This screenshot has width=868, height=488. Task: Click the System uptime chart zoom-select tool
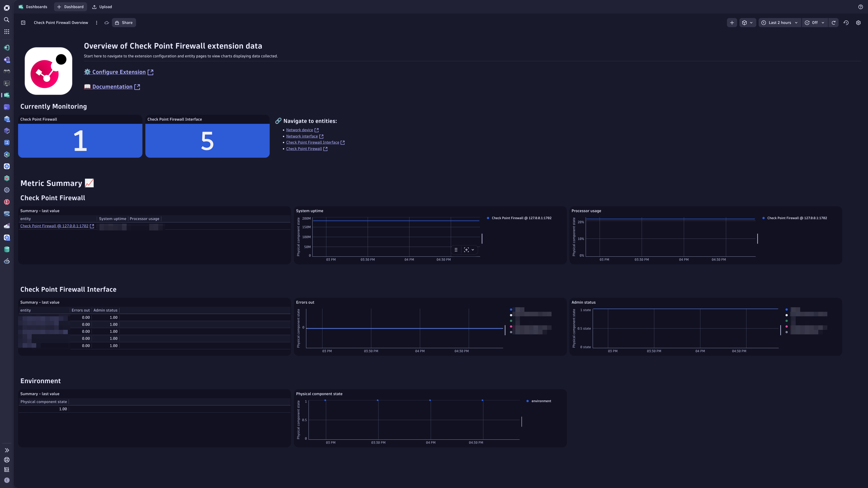pyautogui.click(x=466, y=250)
